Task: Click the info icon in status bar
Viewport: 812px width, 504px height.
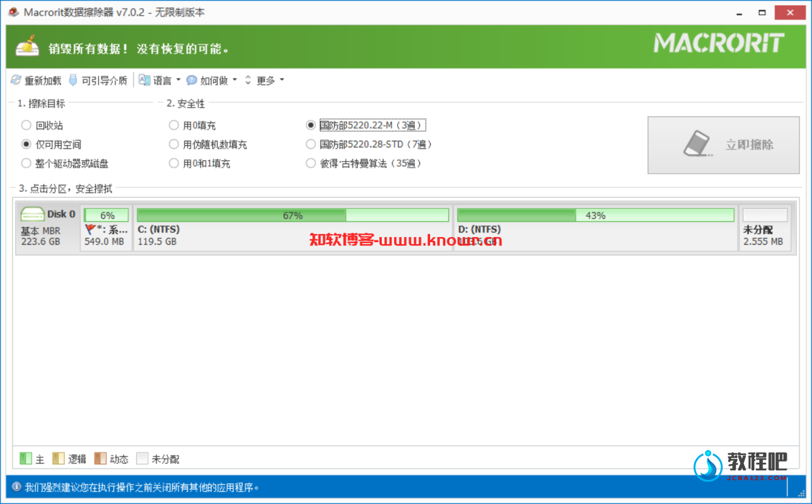Action: coord(16,487)
